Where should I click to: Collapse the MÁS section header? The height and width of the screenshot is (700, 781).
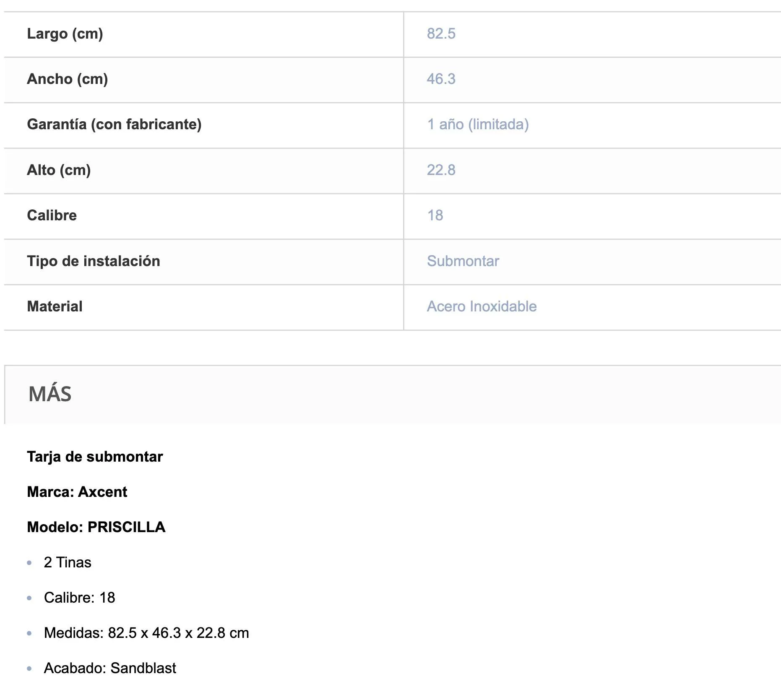pyautogui.click(x=50, y=394)
